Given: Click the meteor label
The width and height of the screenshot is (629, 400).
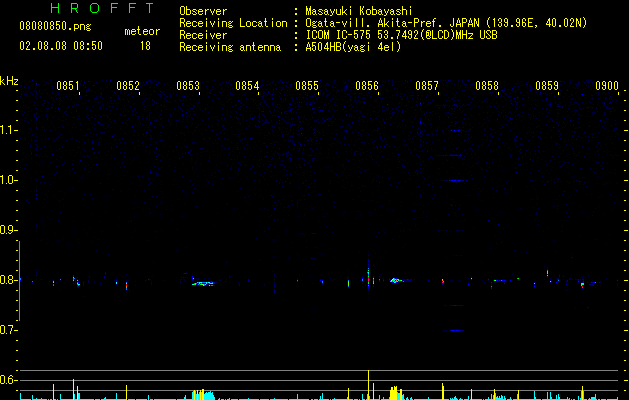Looking at the screenshot, I should (142, 31).
